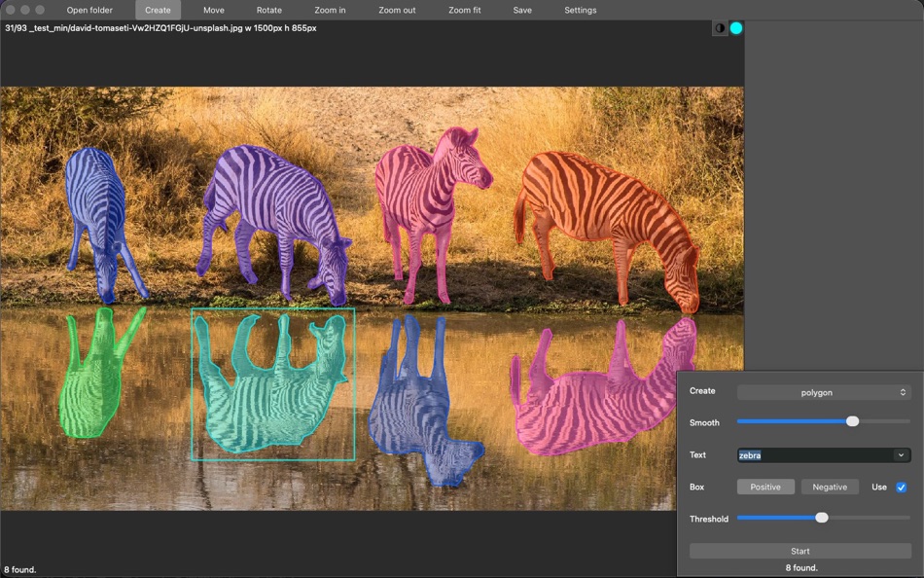Toggle the Use box checkbox
This screenshot has width=924, height=578.
[901, 487]
